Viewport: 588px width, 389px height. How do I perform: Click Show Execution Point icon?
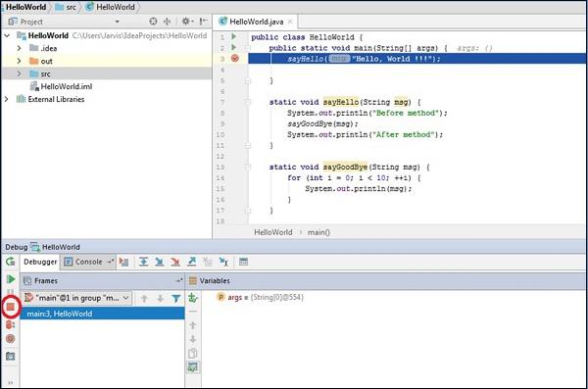click(123, 262)
